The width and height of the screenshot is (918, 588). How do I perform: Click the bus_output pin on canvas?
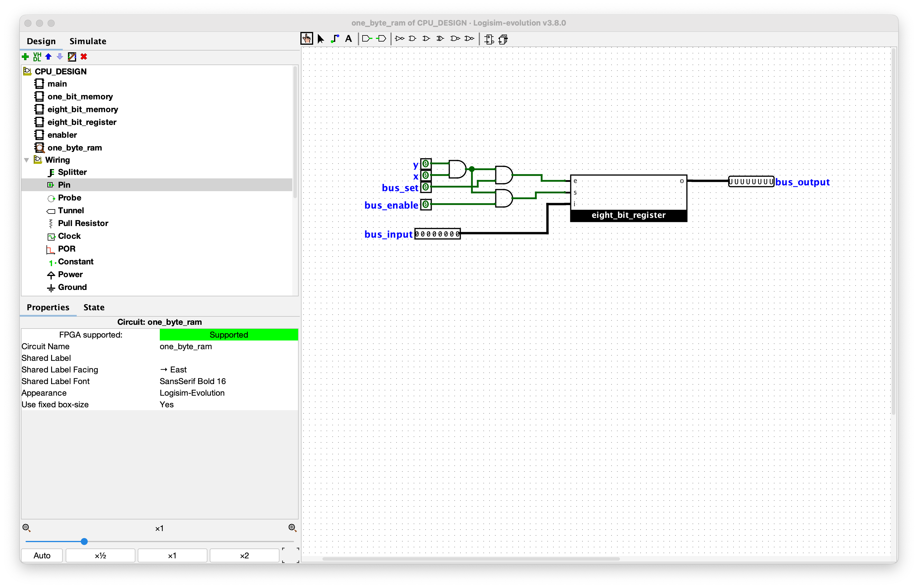[751, 181]
